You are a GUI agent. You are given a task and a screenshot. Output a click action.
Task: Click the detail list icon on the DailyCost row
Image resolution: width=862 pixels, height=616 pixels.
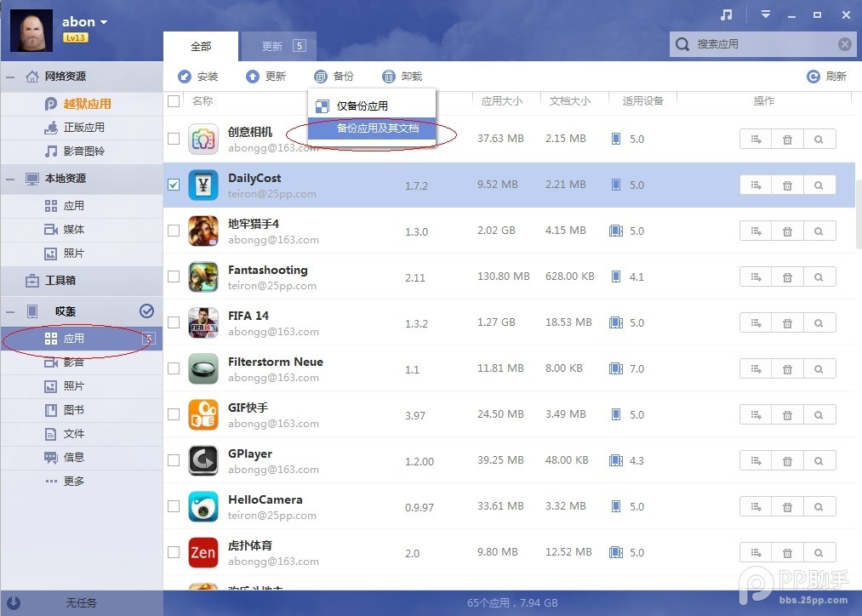[755, 185]
